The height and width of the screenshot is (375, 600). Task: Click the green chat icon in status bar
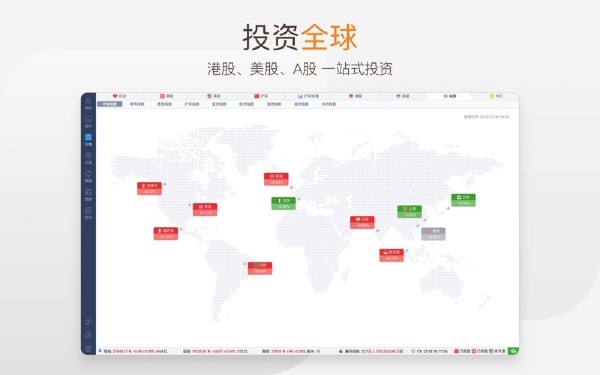513,351
